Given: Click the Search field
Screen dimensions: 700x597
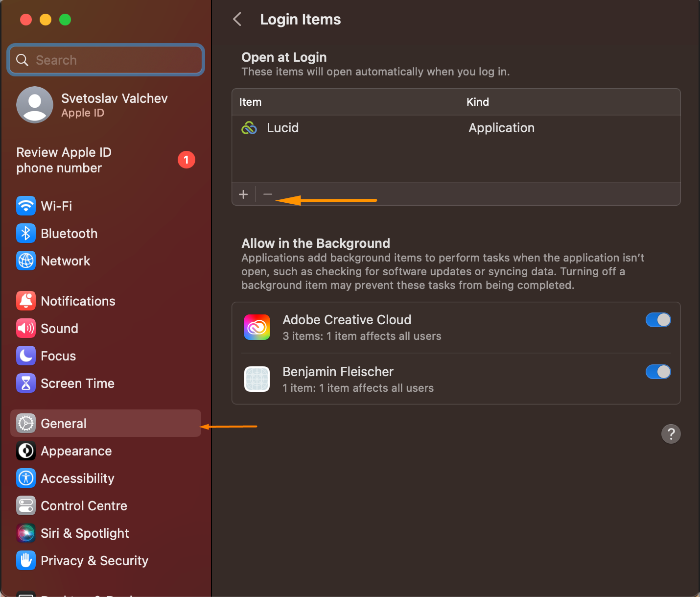Looking at the screenshot, I should pyautogui.click(x=105, y=60).
